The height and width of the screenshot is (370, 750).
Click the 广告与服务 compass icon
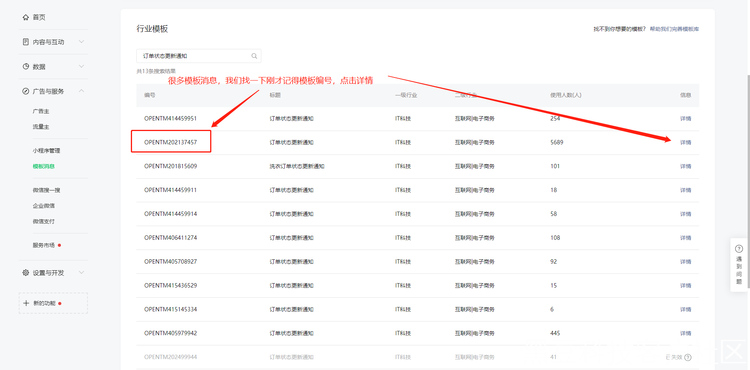pos(26,91)
